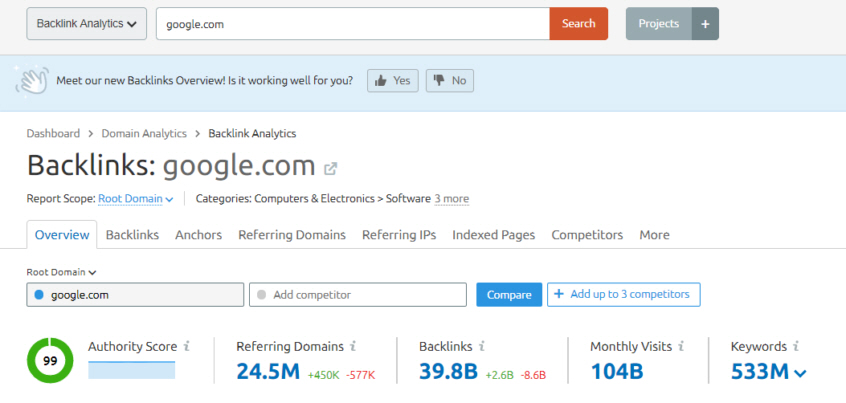Expand the Report Scope Root Domain dropdown
The image size is (846, 403).
(x=135, y=199)
